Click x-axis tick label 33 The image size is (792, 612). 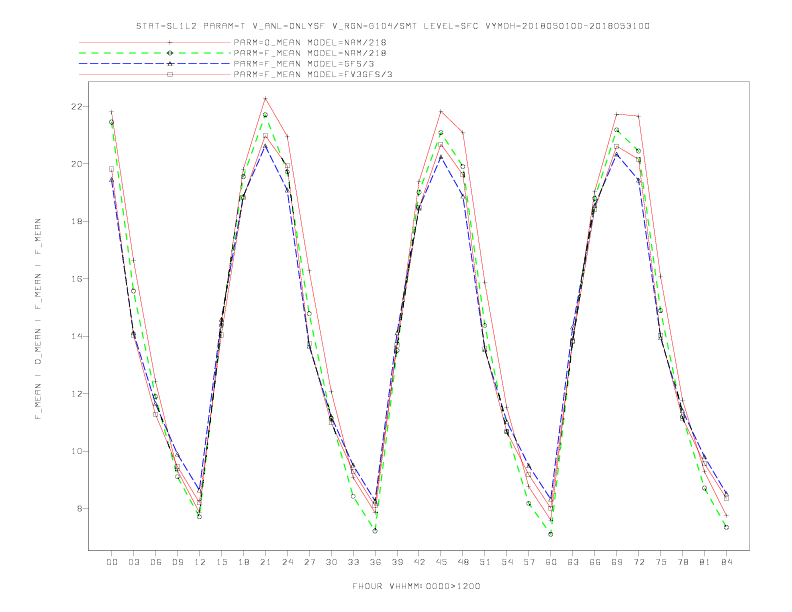click(354, 562)
